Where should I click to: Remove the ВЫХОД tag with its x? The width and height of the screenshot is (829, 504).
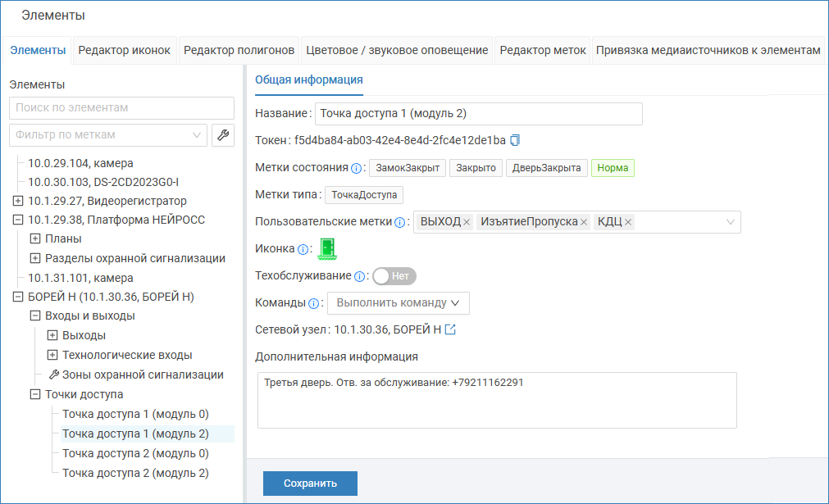tap(467, 222)
